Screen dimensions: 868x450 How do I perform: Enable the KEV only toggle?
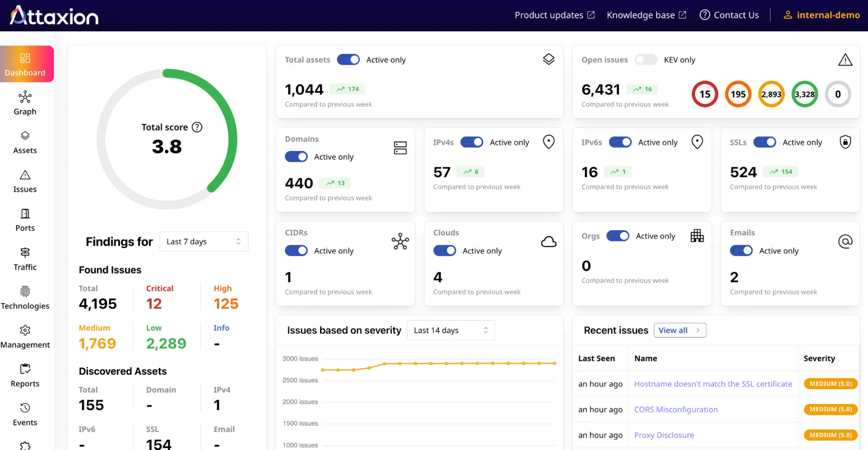(646, 60)
